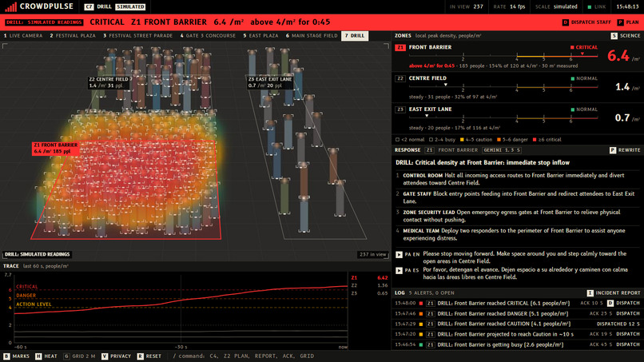Click the REWRITE response button
The width and height of the screenshot is (644, 362).
coord(625,150)
